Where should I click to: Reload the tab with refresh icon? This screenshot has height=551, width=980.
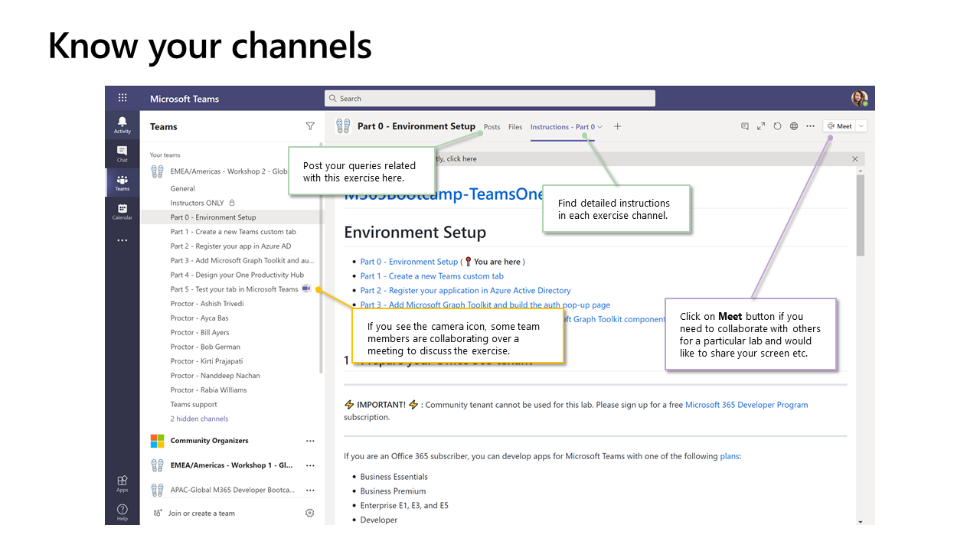(777, 126)
